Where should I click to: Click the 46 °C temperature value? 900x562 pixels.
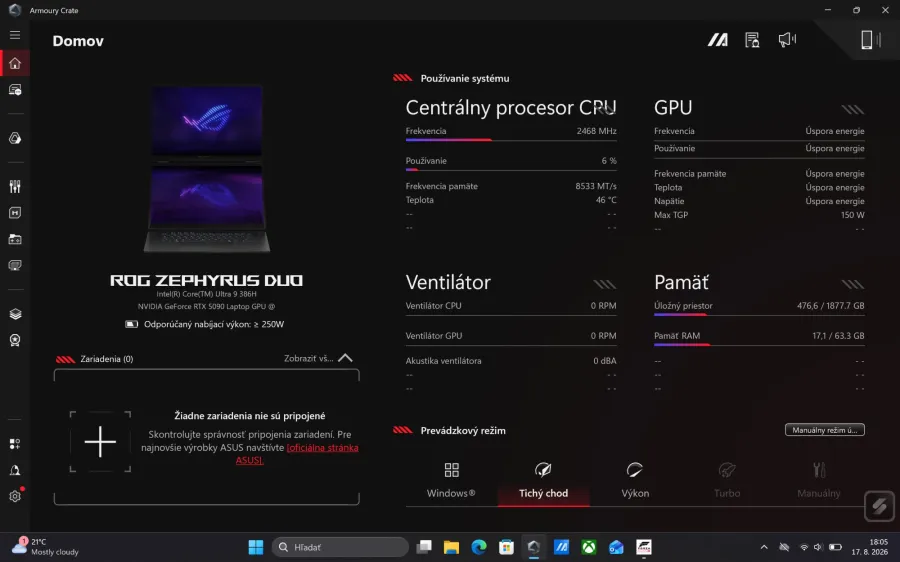coord(606,200)
